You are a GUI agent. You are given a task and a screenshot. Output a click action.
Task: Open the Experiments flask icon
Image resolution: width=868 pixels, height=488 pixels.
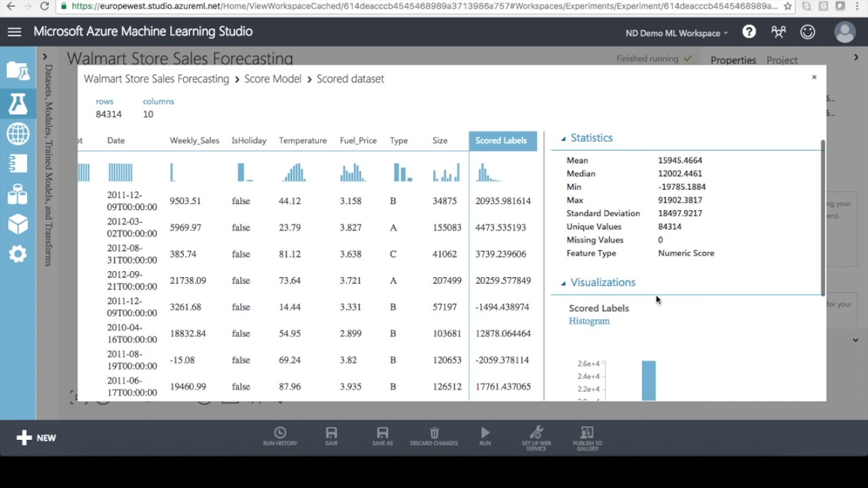tap(18, 103)
